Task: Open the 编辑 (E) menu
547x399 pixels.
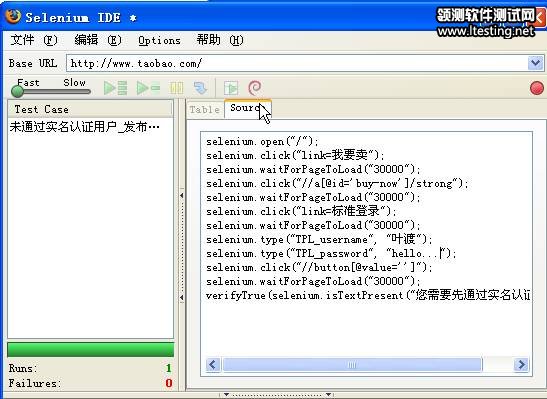Action: 98,40
